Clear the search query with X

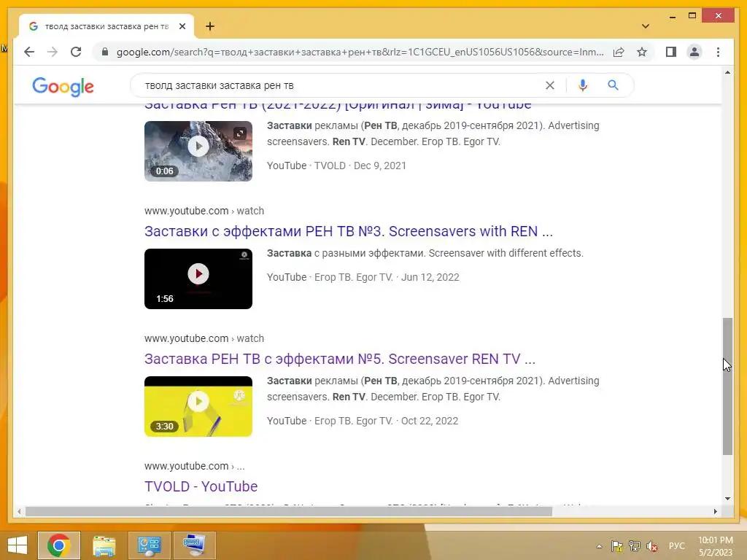pos(550,85)
